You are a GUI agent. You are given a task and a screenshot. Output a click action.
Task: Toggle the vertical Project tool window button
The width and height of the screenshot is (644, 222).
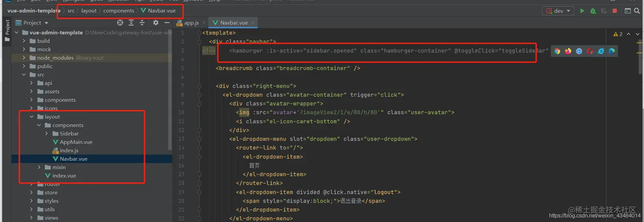coord(7,31)
